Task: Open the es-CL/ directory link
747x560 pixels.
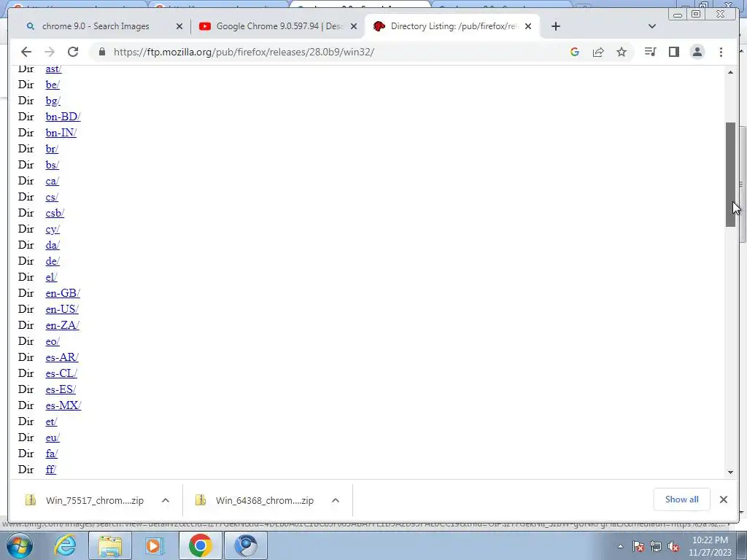Action: coord(61,373)
